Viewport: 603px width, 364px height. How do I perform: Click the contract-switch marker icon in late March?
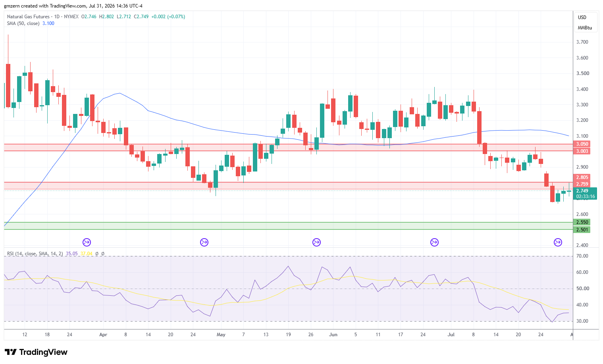click(87, 242)
